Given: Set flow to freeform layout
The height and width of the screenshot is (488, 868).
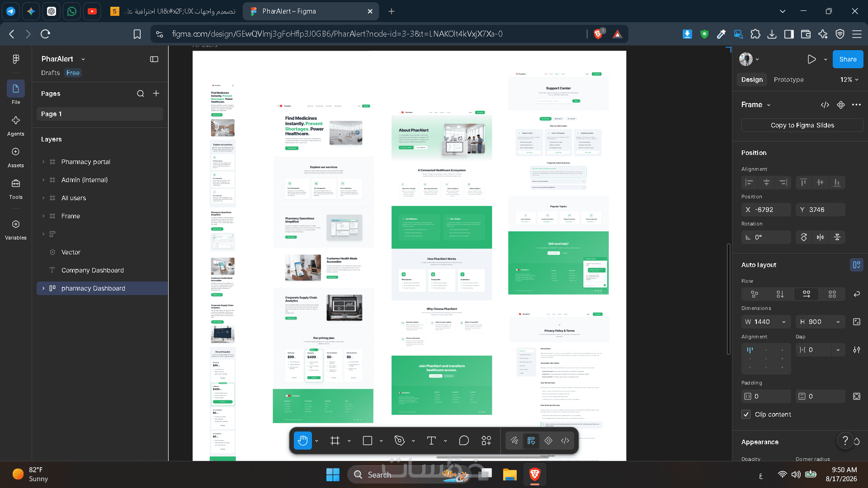Looking at the screenshot, I should [755, 294].
